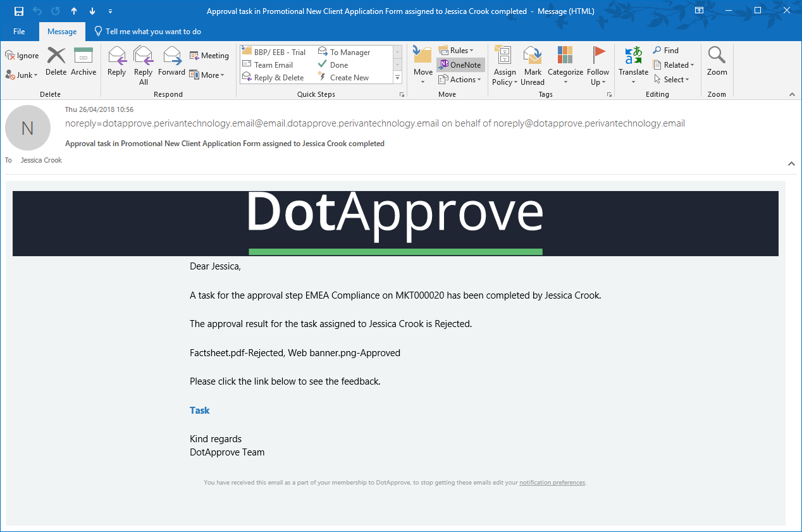The image size is (802, 532).
Task: Open the Rules dropdown
Action: [x=456, y=51]
